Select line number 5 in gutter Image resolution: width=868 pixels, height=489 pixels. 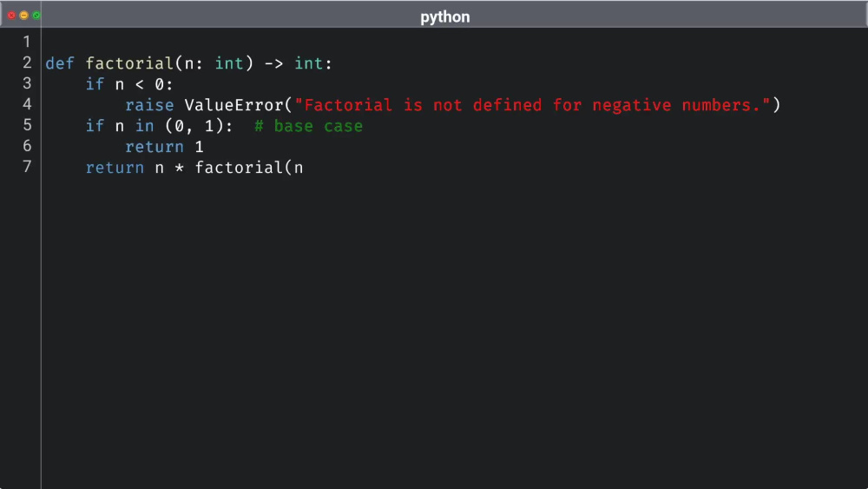(27, 125)
